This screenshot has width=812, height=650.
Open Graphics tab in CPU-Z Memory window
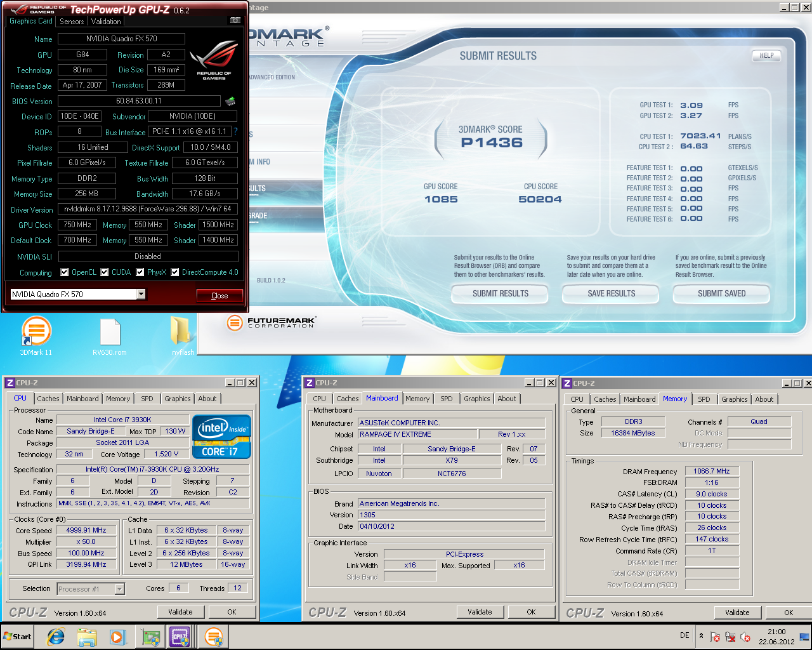click(735, 399)
